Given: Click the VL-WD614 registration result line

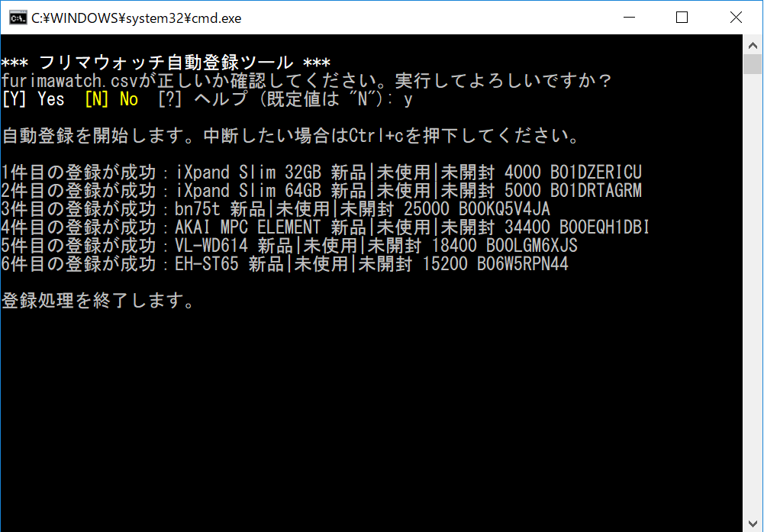Looking at the screenshot, I should click(x=289, y=246).
